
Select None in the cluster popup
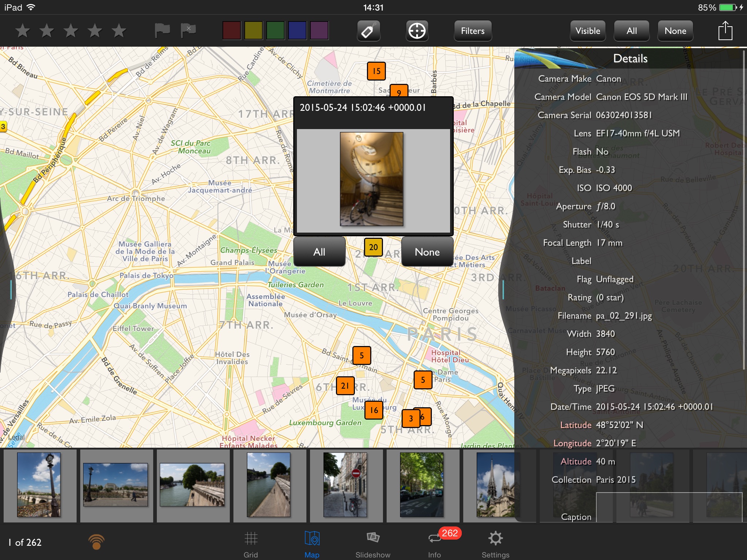coord(426,251)
